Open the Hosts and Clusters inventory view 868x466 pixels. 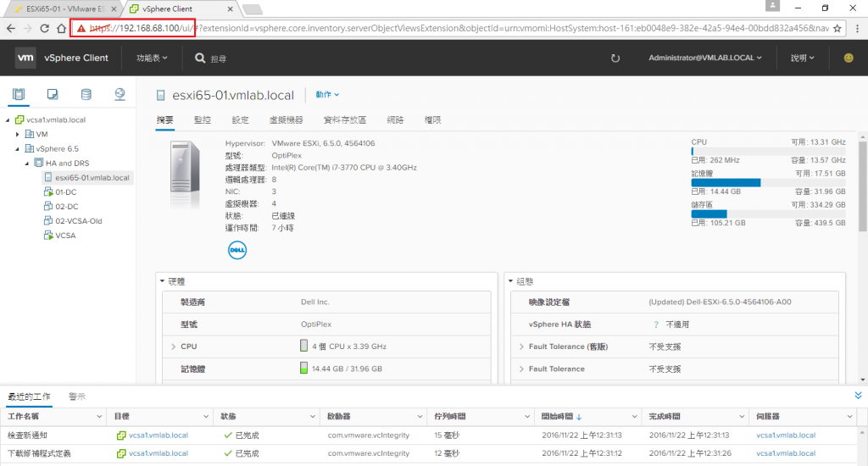point(19,94)
